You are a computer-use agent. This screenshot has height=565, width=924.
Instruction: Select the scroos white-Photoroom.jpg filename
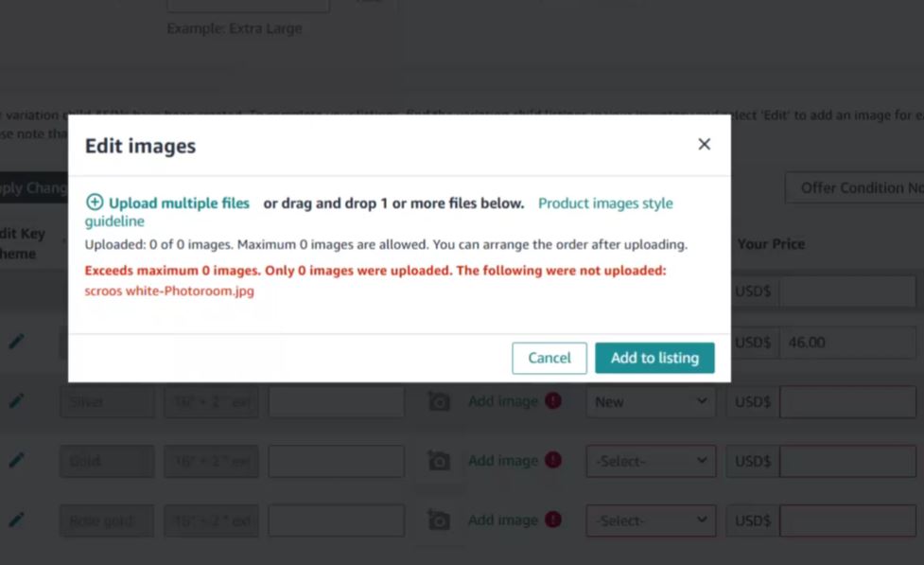tap(169, 291)
